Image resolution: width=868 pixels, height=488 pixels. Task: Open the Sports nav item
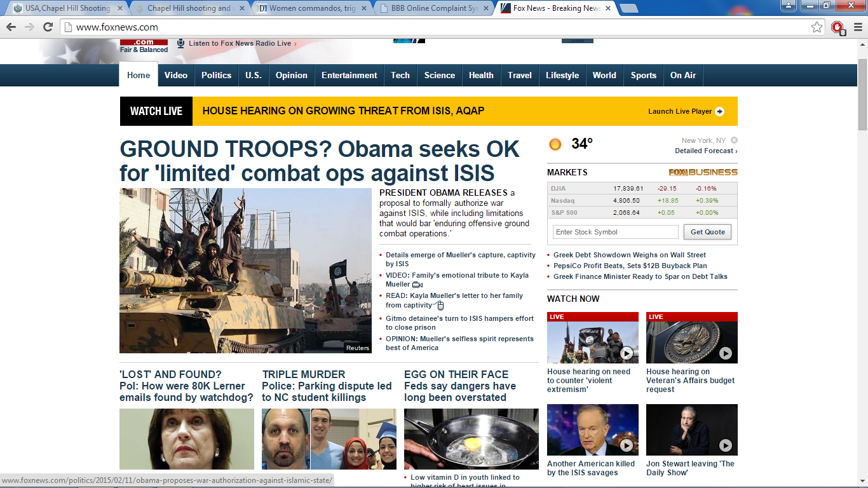(x=644, y=75)
